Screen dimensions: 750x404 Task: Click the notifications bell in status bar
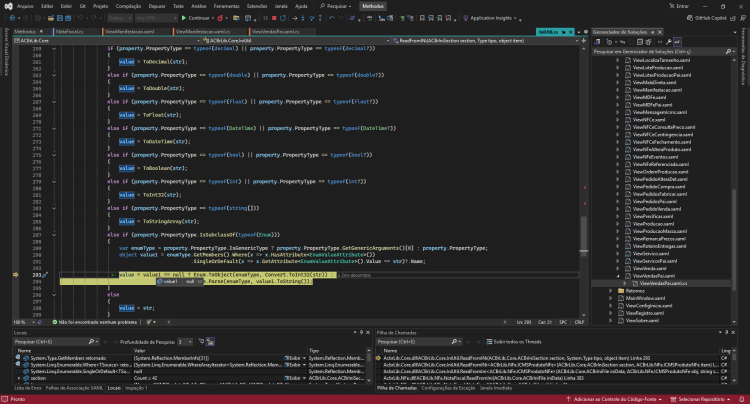coord(741,399)
